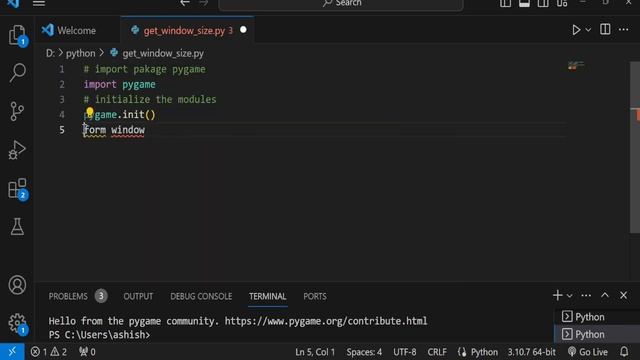Show errors and warnings count in status bar
Screen dimensions: 640x360
[49, 352]
